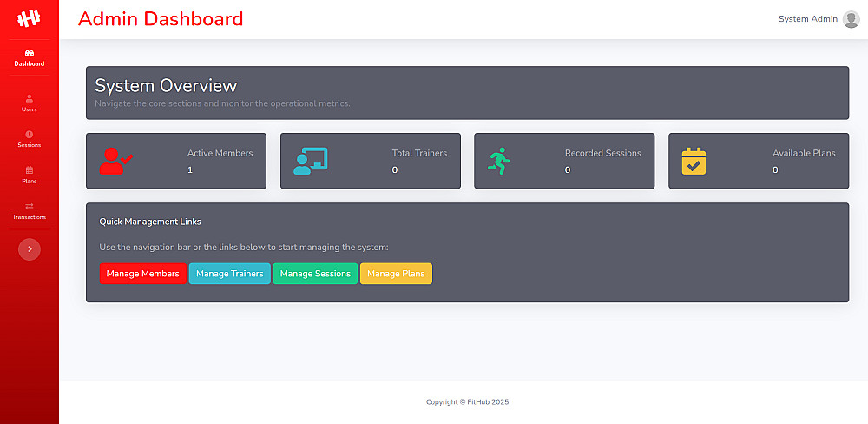868x424 pixels.
Task: Click the Manage Members red button
Action: [x=143, y=274]
